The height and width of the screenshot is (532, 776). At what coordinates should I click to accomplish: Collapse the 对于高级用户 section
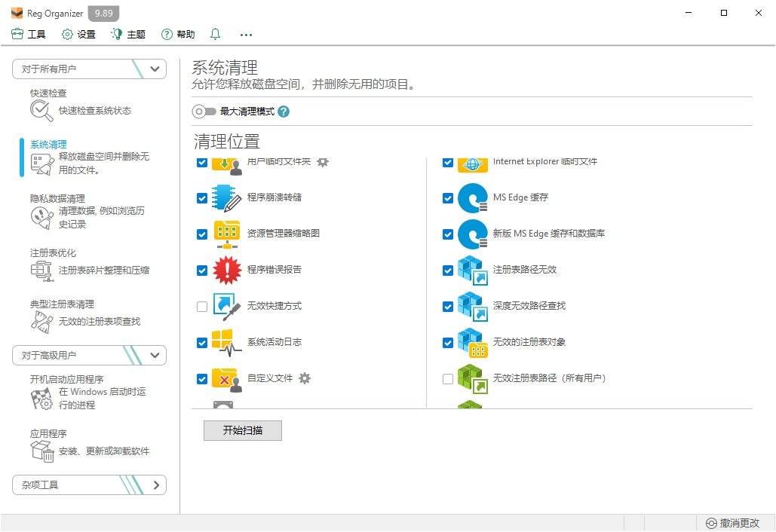click(155, 355)
